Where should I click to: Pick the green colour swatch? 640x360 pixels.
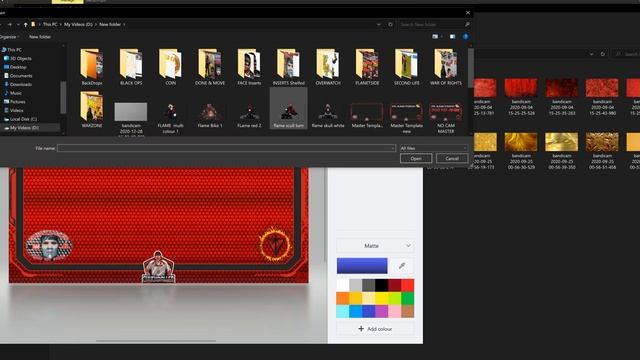408,298
